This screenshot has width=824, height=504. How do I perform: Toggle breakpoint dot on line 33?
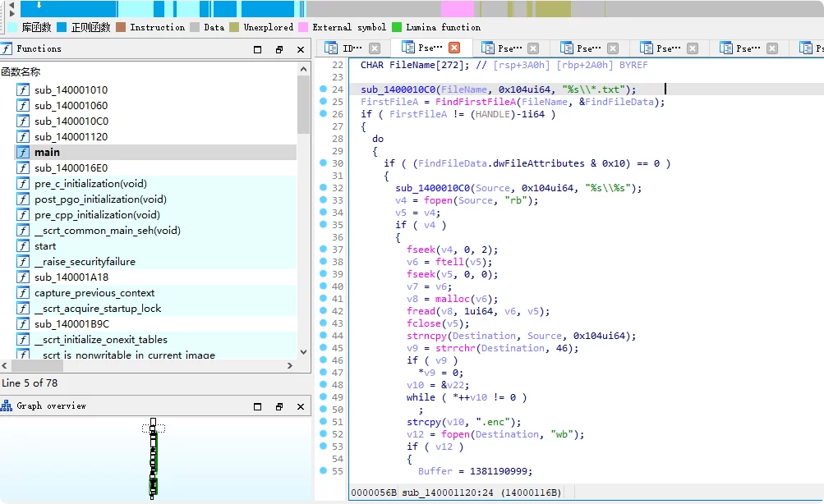(323, 200)
